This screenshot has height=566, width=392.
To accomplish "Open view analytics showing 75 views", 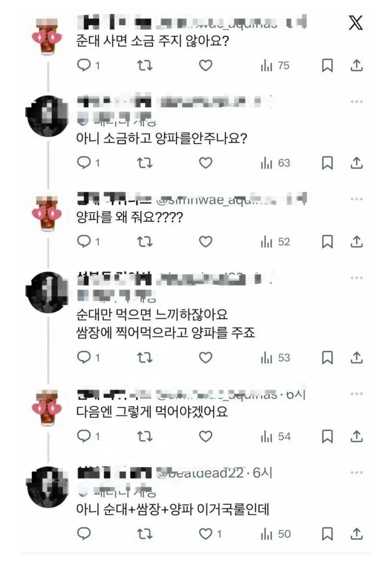I will click(x=275, y=65).
